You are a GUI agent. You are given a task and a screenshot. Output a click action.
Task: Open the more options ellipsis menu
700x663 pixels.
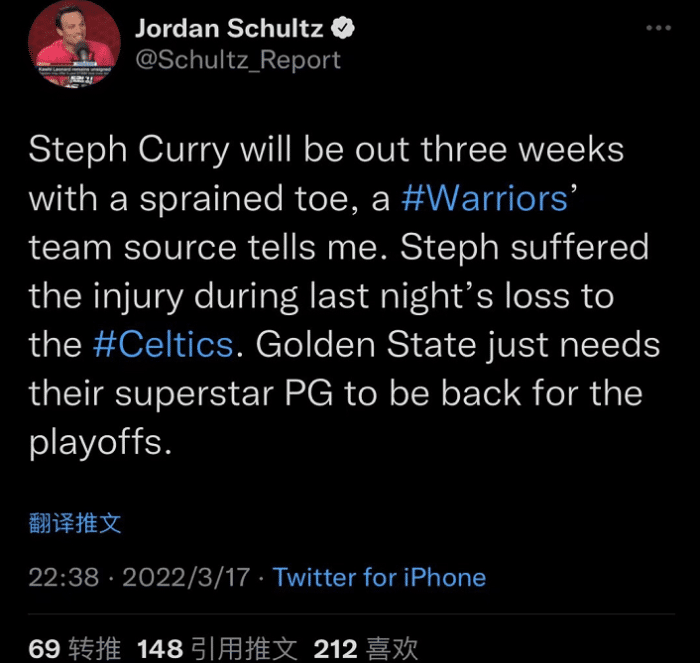point(657,28)
